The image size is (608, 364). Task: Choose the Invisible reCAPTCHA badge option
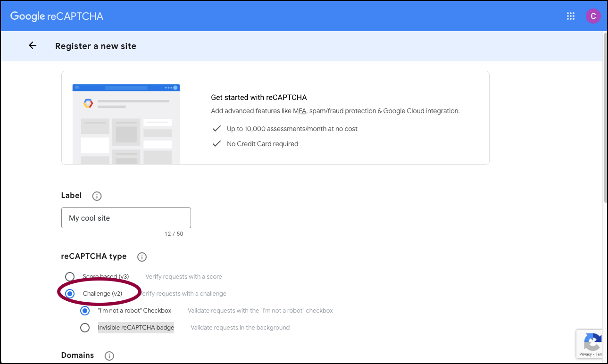[x=85, y=328]
